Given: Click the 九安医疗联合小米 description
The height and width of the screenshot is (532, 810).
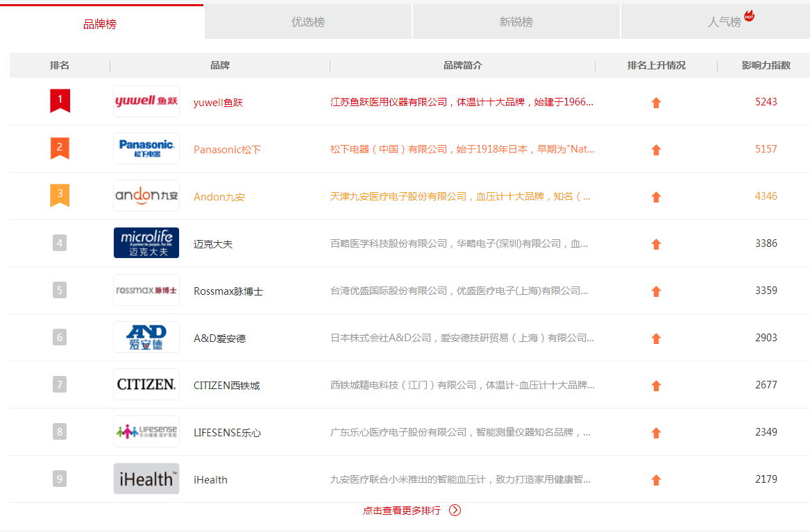Looking at the screenshot, I should pyautogui.click(x=460, y=479).
